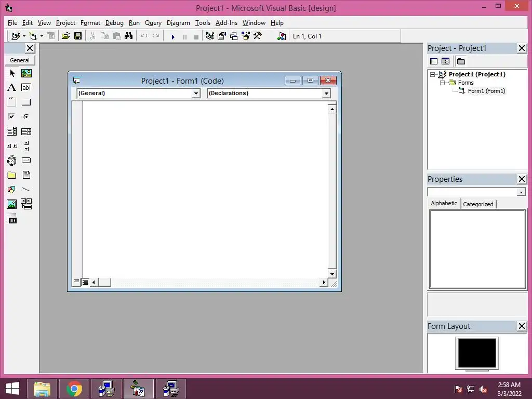Select the horizontal scrollbar control tool
This screenshot has height=399, width=532.
click(11, 146)
